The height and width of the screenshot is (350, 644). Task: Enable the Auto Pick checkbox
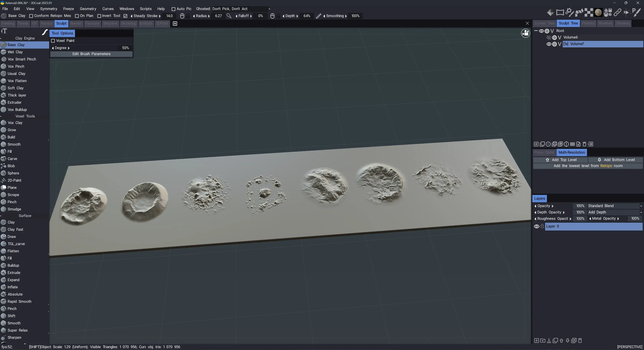(174, 9)
